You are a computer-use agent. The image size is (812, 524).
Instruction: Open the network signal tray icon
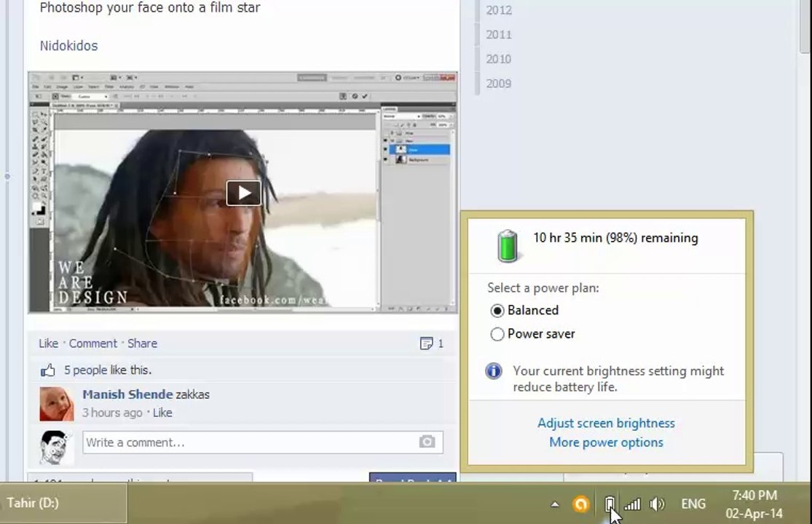coord(632,504)
